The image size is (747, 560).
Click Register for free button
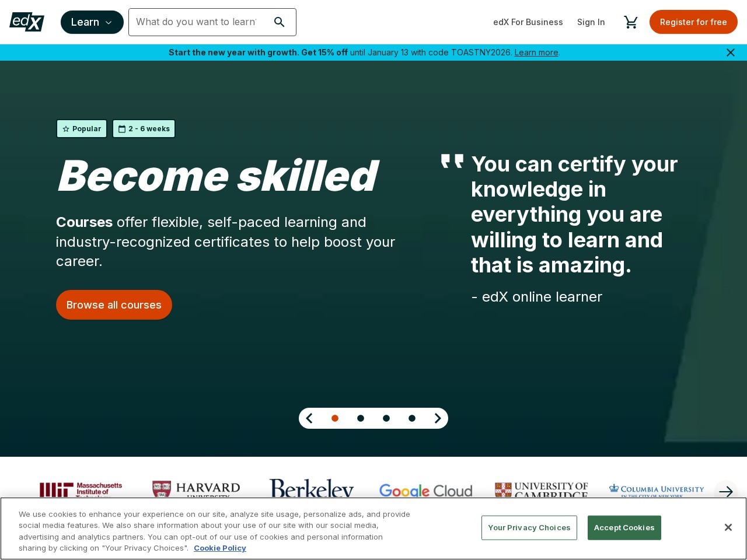693,22
